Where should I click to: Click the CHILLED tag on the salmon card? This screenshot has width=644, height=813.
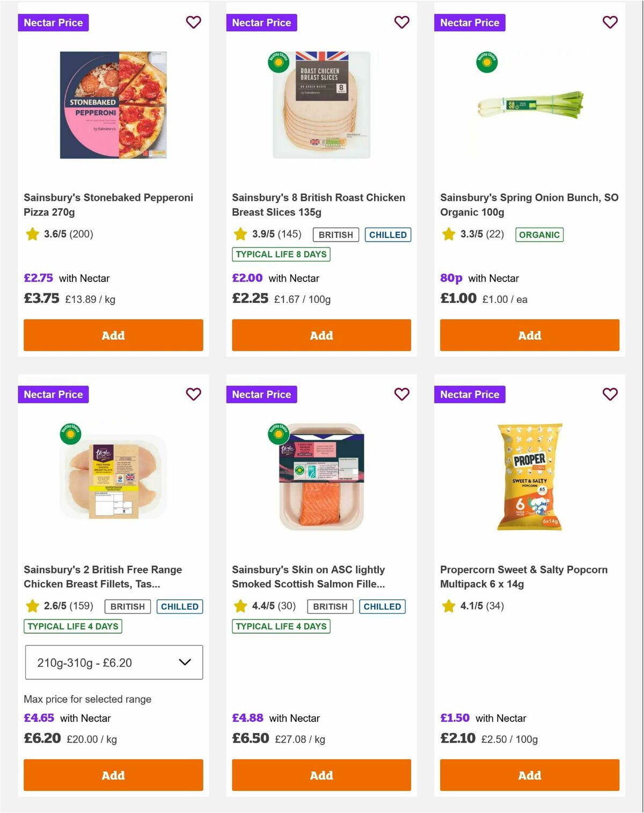(382, 606)
